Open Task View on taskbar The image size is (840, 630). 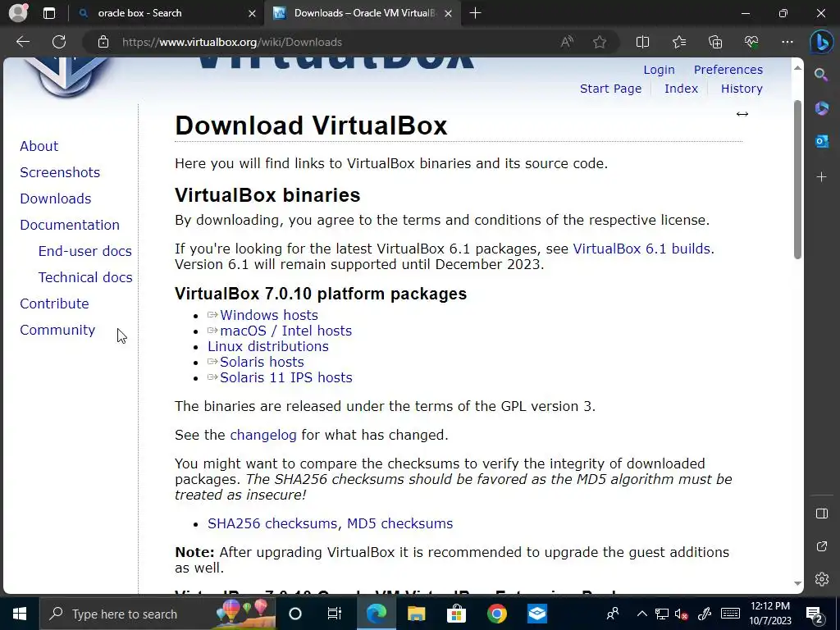coord(335,614)
